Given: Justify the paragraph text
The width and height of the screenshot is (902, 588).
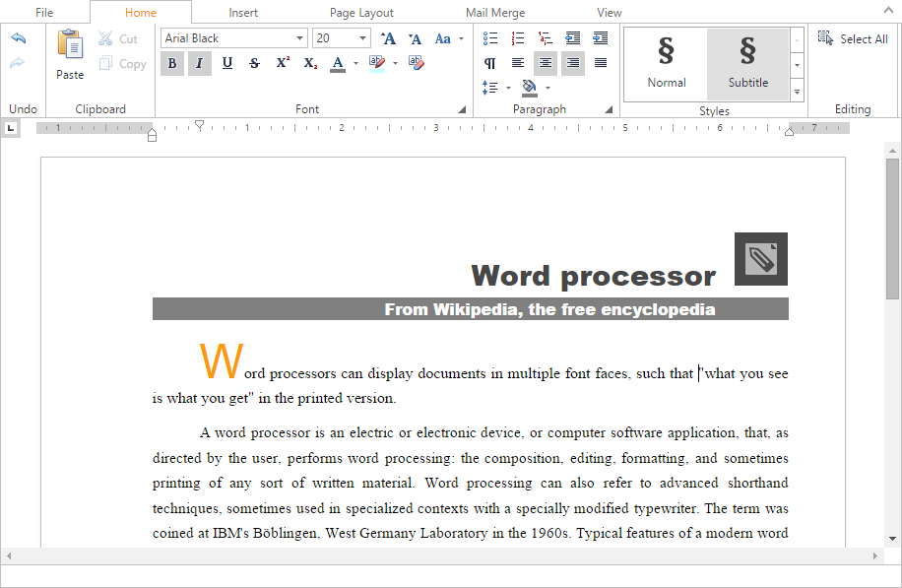Looking at the screenshot, I should (601, 63).
